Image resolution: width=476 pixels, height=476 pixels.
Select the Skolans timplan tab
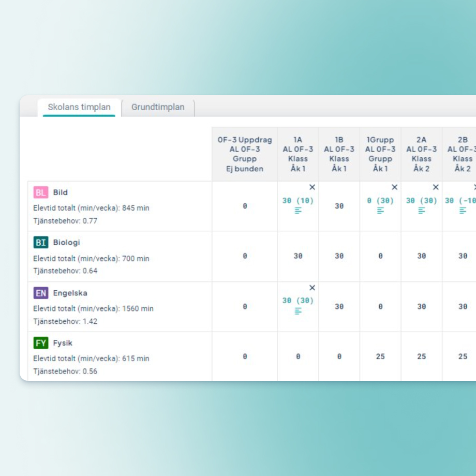79,108
